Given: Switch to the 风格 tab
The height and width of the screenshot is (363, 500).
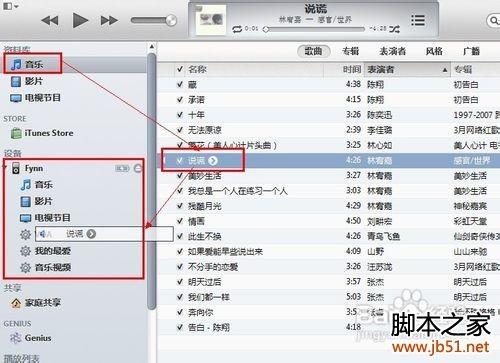Looking at the screenshot, I should [434, 51].
